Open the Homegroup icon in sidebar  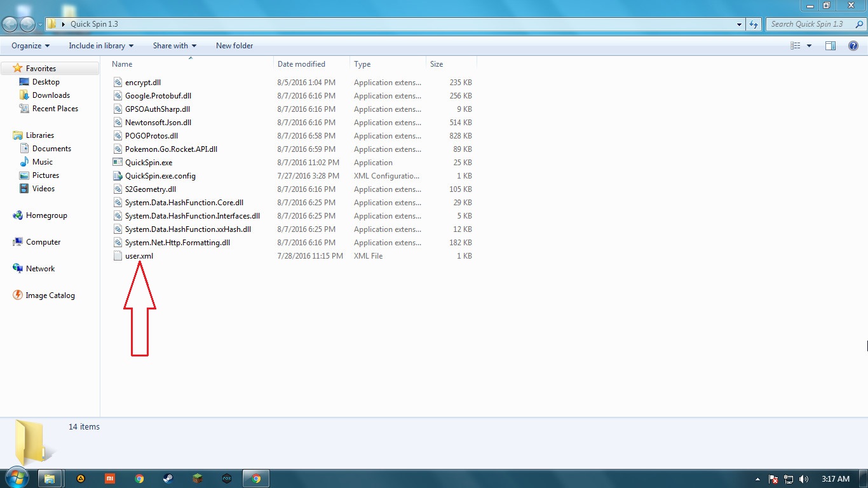point(18,215)
